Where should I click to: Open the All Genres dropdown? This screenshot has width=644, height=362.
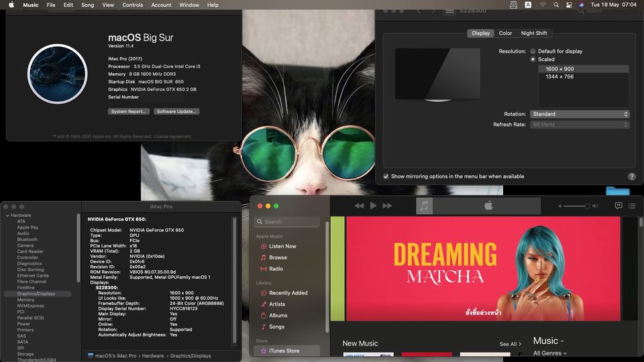(x=550, y=353)
